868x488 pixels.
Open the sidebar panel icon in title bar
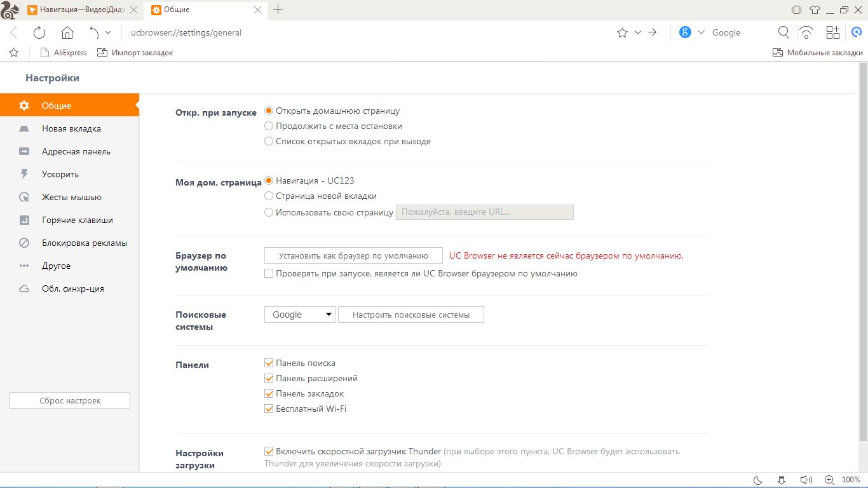point(796,10)
